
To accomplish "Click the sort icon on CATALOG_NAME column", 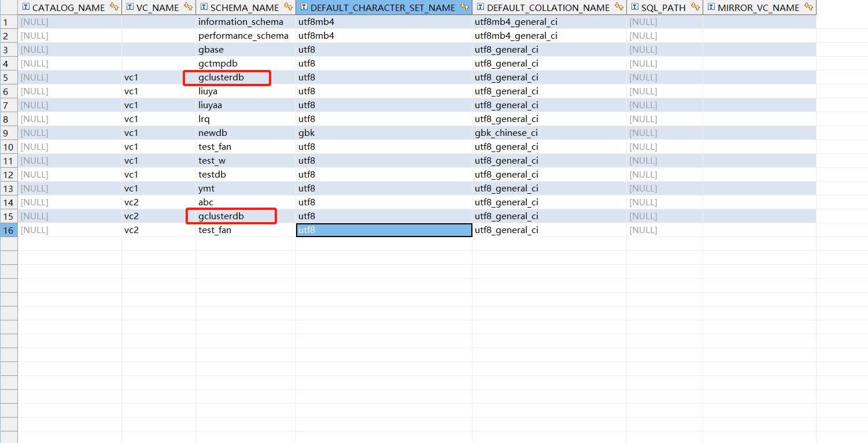I will [x=114, y=8].
